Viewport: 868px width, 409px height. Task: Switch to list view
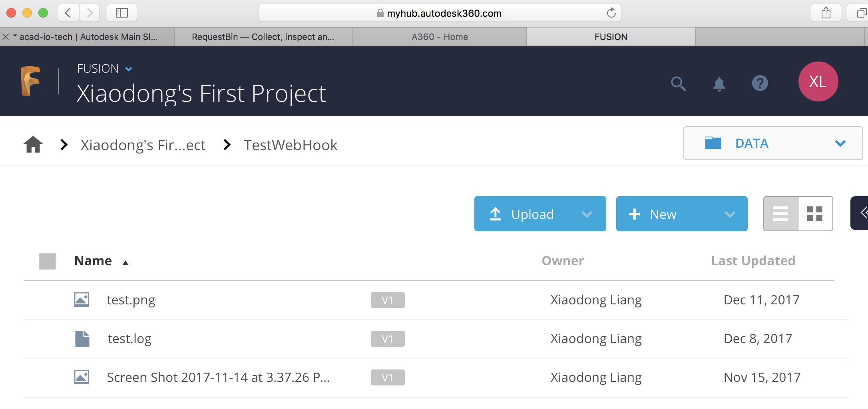[780, 214]
